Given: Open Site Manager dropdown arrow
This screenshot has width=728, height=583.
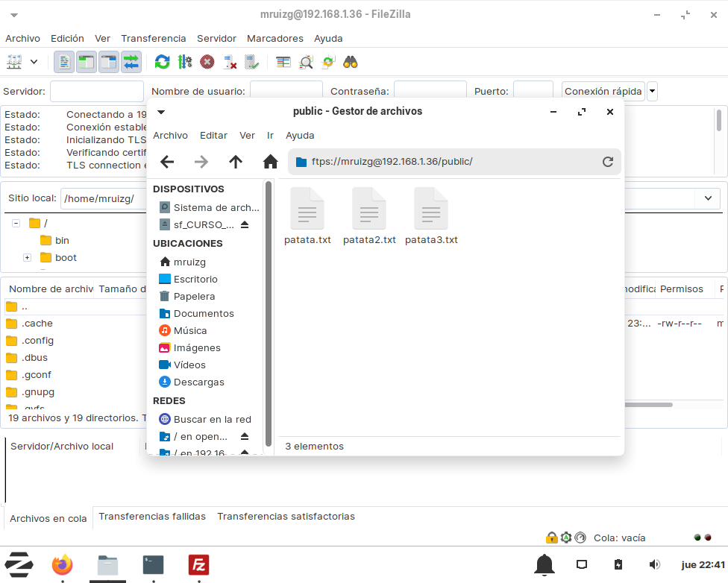Looking at the screenshot, I should coord(34,62).
